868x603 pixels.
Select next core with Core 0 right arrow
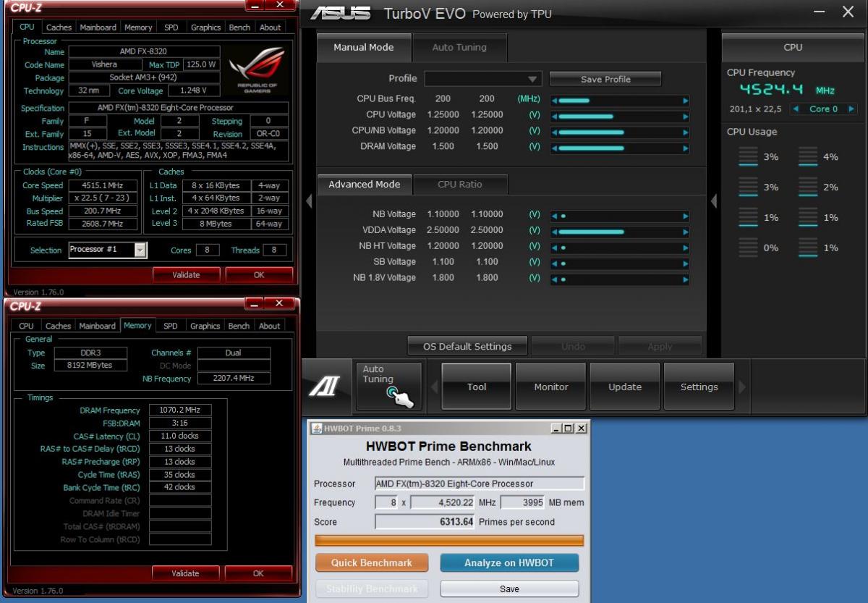851,109
